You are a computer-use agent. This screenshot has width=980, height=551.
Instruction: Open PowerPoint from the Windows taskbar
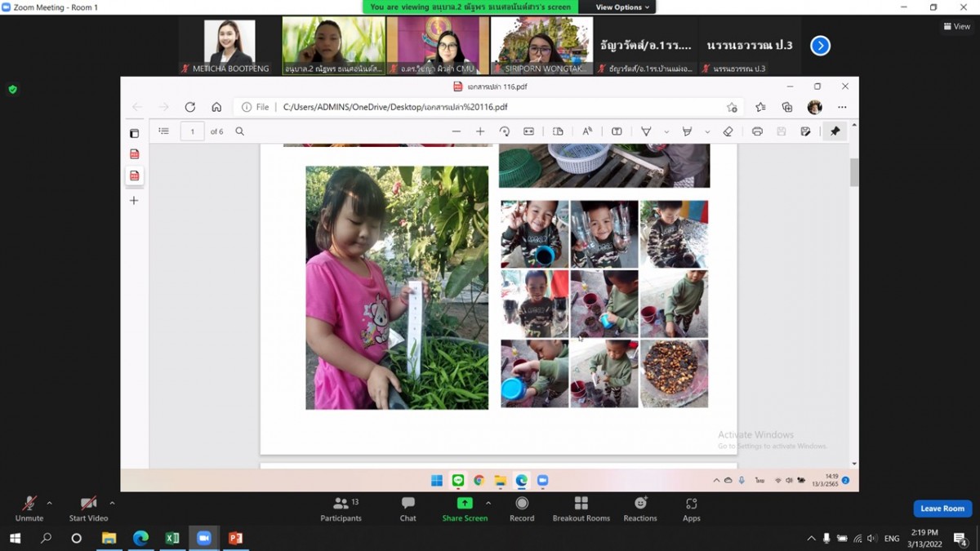pos(235,538)
